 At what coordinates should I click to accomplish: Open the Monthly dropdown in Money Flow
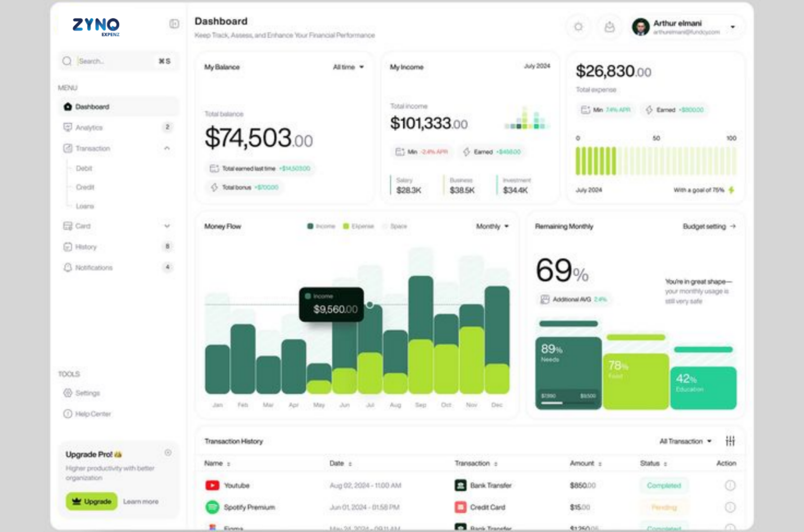click(x=492, y=226)
